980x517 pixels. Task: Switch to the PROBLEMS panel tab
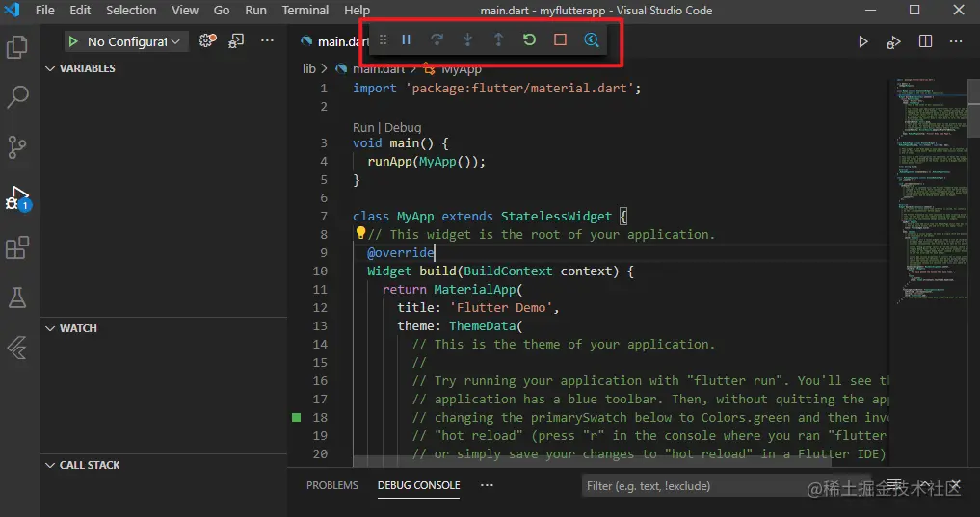331,485
